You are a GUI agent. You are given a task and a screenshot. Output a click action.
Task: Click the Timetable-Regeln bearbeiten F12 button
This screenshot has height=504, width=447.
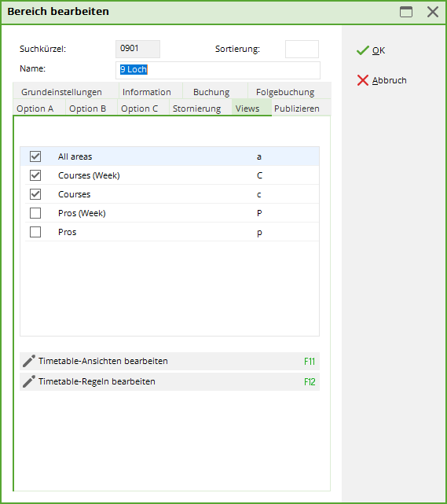point(170,381)
